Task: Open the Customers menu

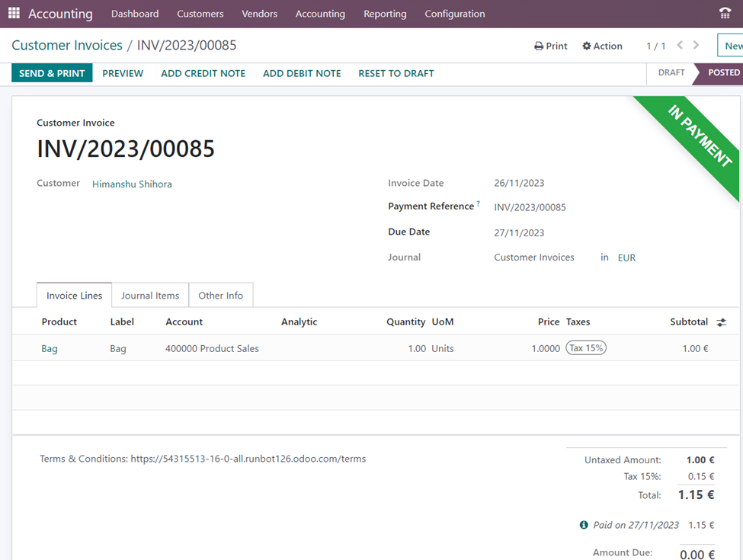Action: (x=200, y=14)
